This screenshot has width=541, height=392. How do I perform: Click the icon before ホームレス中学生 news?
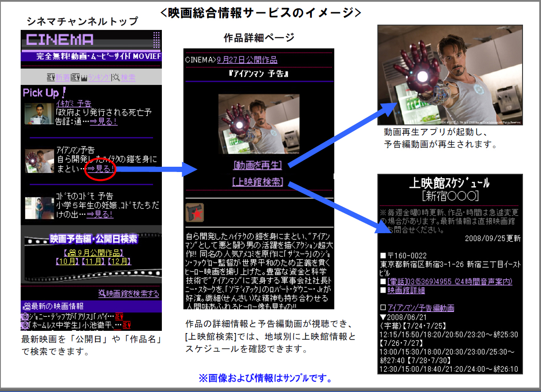[x=25, y=326]
